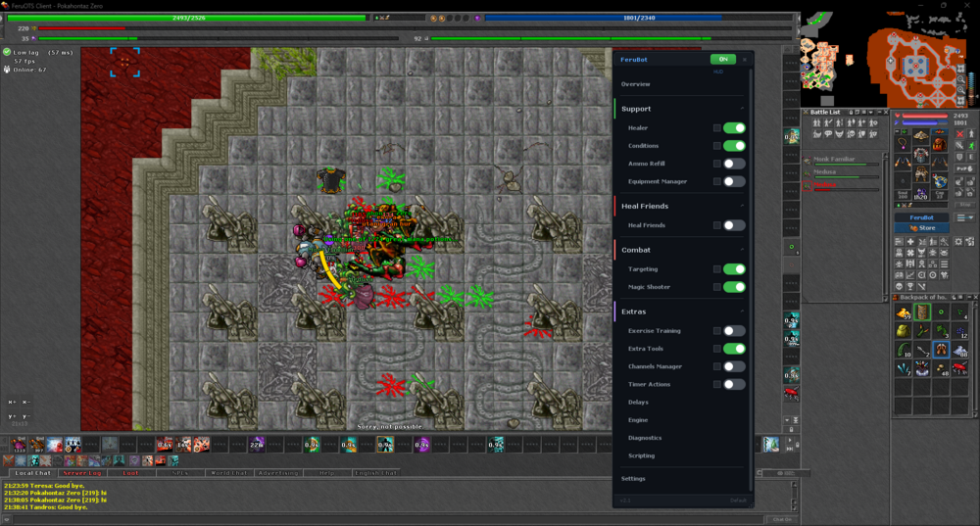
Task: Select the sword offensive stance icon
Action: pyautogui.click(x=960, y=146)
